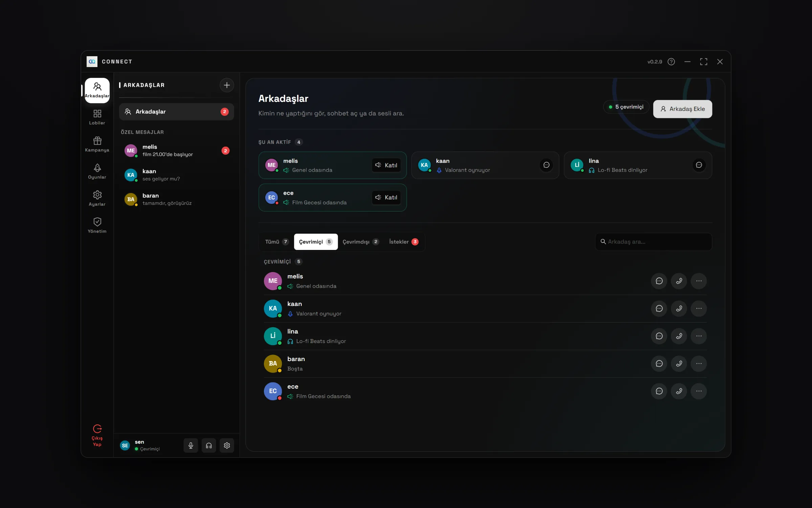Call kaan from the online list
Screen dimensions: 812x508
click(679, 308)
